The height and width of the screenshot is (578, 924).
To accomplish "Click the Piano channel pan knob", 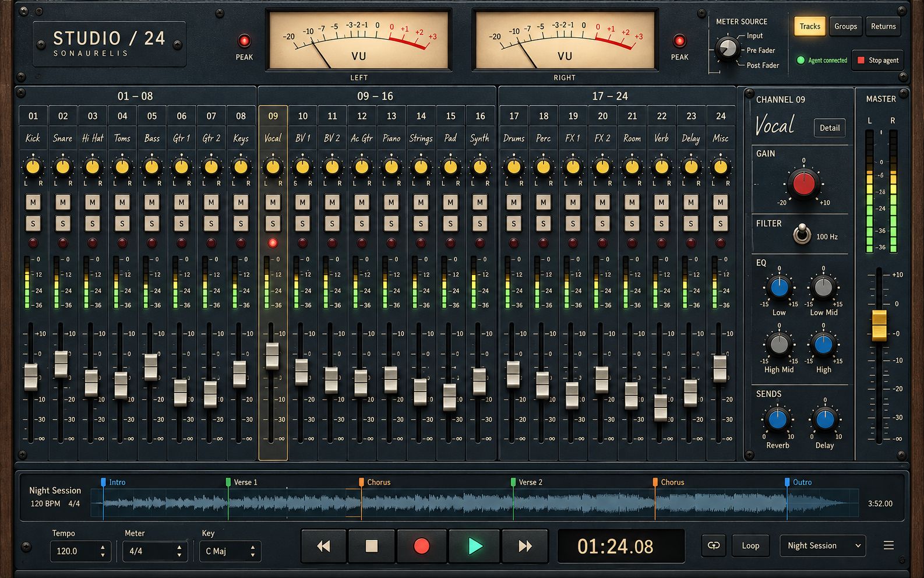I will pos(391,167).
